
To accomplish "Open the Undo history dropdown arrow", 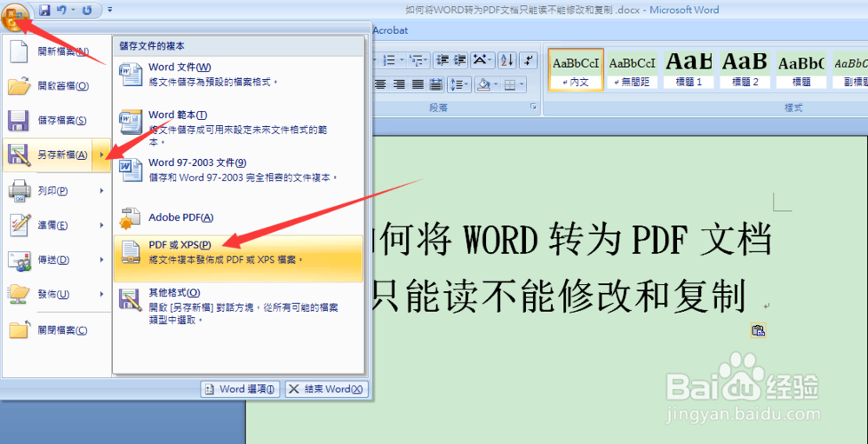I will pyautogui.click(x=73, y=10).
